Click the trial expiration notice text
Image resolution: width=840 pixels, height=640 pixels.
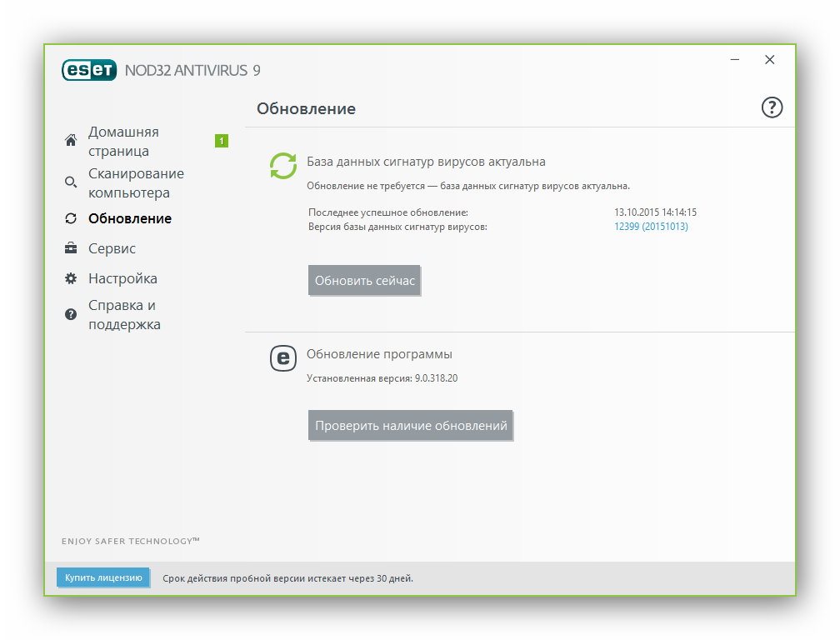pos(287,578)
